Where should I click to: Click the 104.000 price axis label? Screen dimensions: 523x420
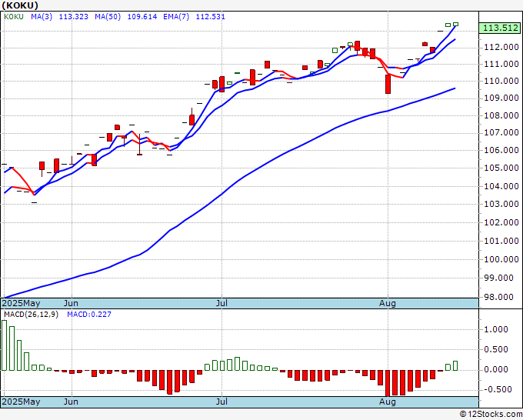[x=501, y=186]
